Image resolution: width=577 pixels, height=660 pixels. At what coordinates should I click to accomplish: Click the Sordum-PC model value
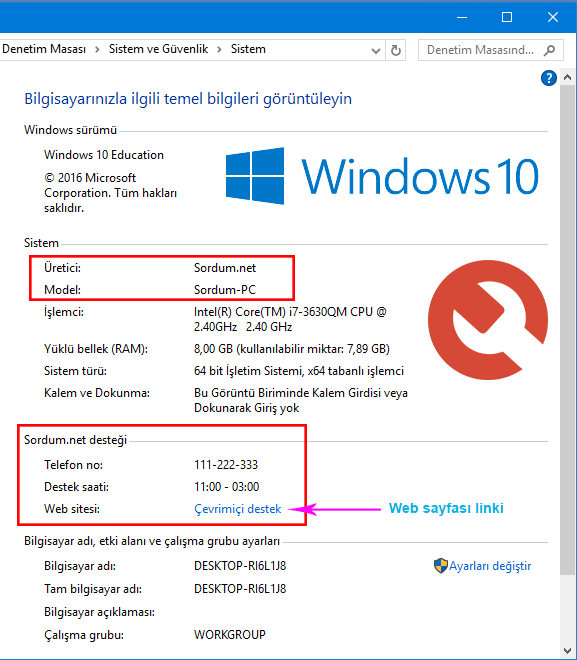225,290
